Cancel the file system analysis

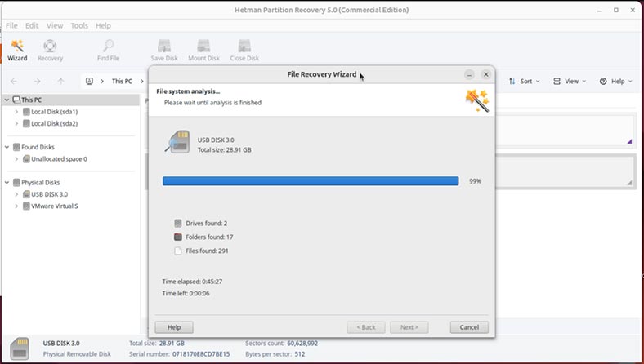click(x=469, y=327)
